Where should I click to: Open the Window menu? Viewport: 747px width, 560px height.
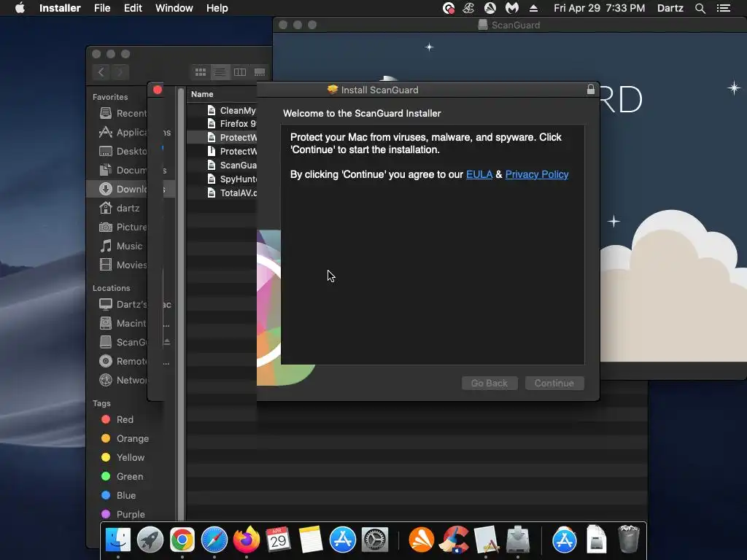pos(174,8)
